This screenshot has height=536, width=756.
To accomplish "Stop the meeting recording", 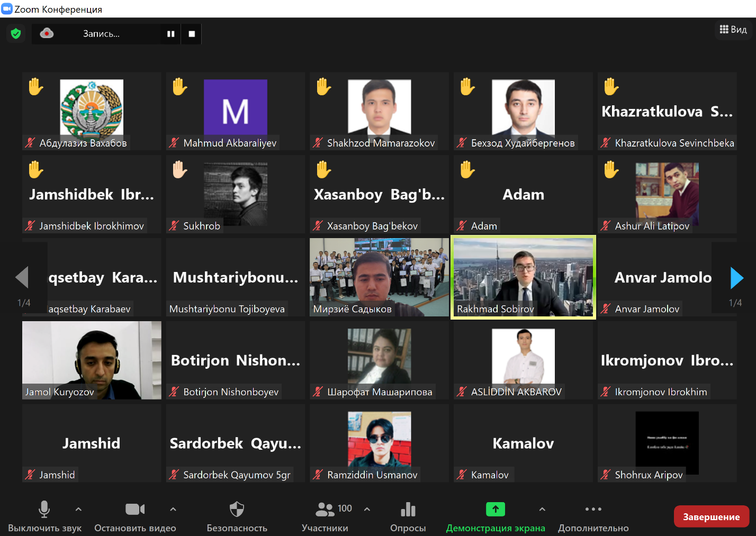I will (x=192, y=34).
